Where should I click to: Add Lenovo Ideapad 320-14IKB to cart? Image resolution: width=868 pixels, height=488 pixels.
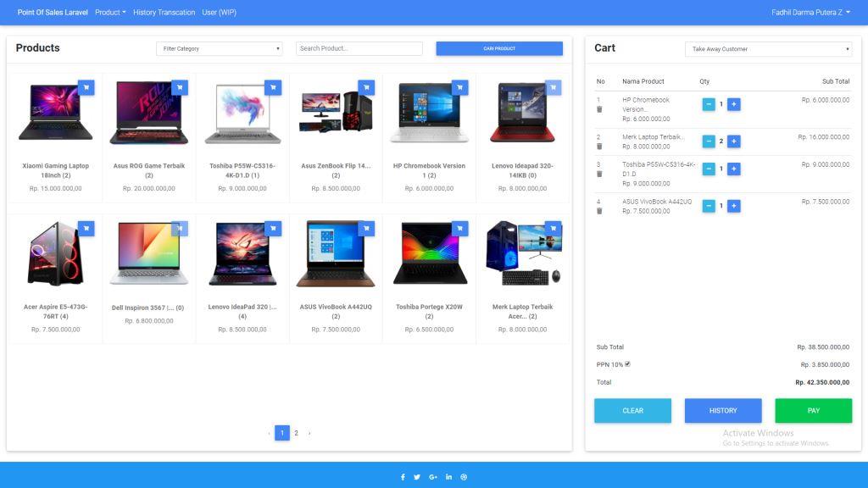tap(553, 87)
